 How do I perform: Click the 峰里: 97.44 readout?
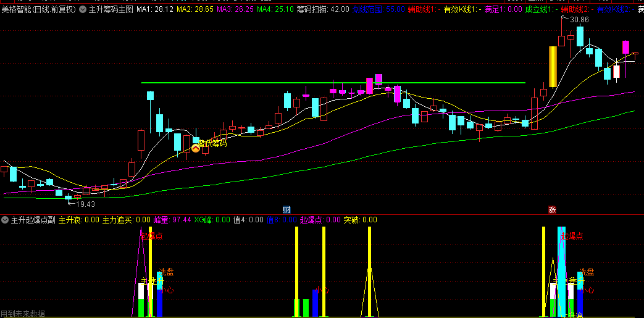click(172, 220)
